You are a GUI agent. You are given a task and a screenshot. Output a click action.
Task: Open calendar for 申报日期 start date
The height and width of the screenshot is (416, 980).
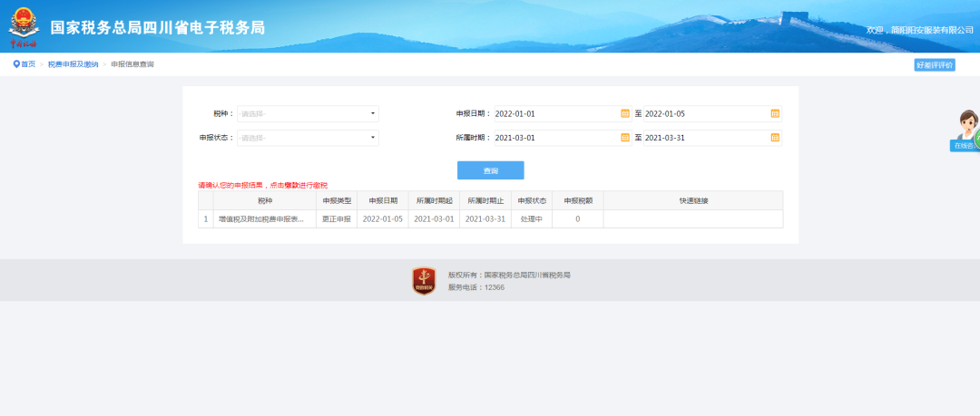(x=624, y=113)
